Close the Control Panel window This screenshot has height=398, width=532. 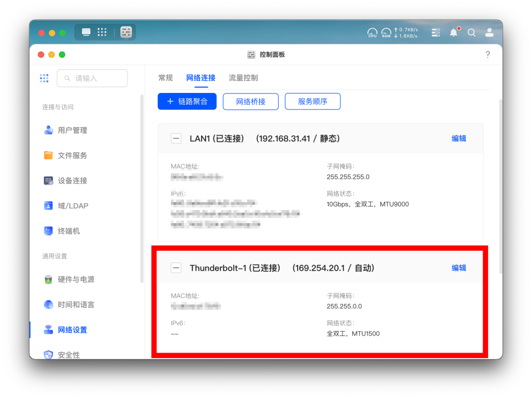click(x=41, y=55)
